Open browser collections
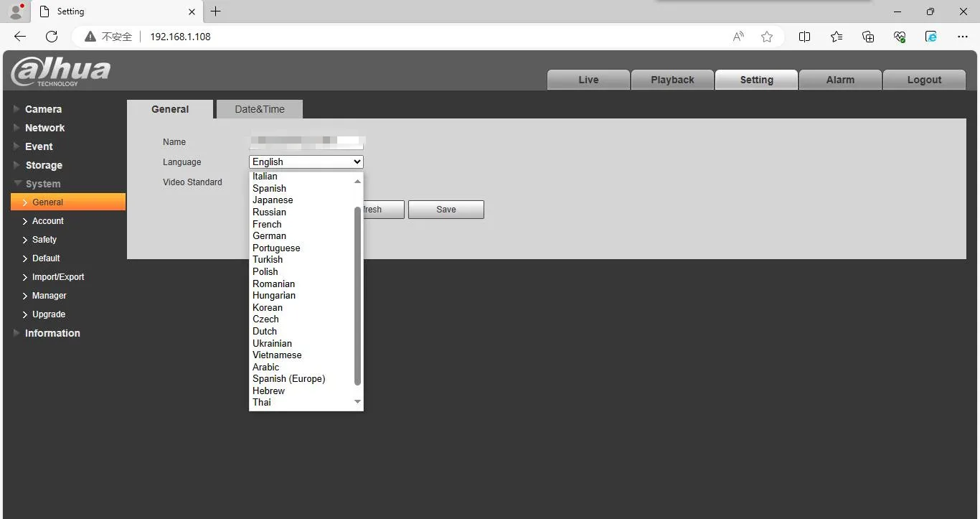The width and height of the screenshot is (980, 519). 868,37
